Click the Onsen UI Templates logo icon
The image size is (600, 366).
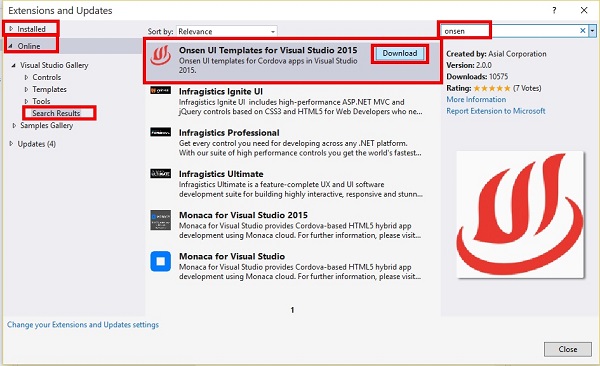(x=160, y=56)
